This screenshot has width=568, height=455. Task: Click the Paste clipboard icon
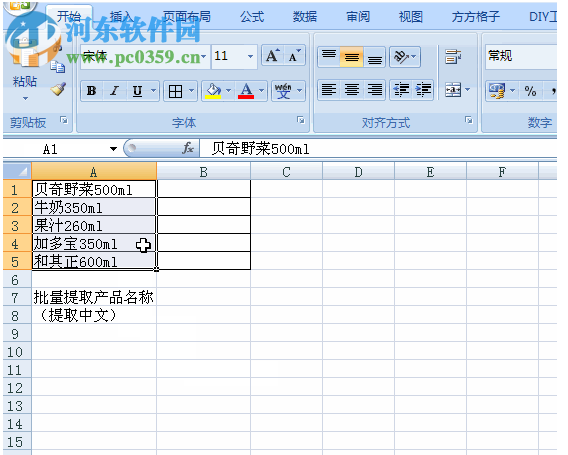tap(25, 54)
